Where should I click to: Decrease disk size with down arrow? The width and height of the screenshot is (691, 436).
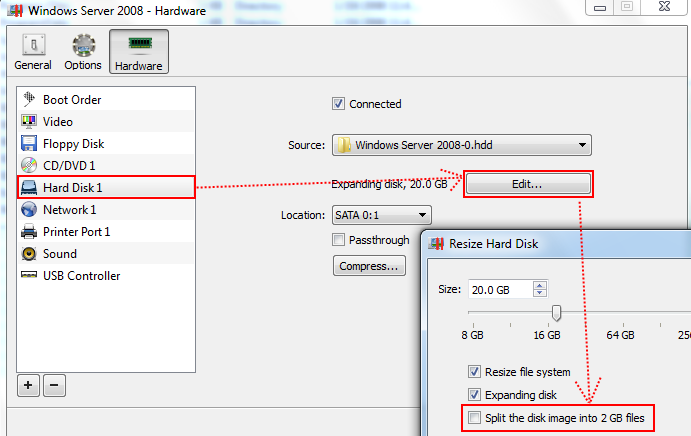click(540, 294)
